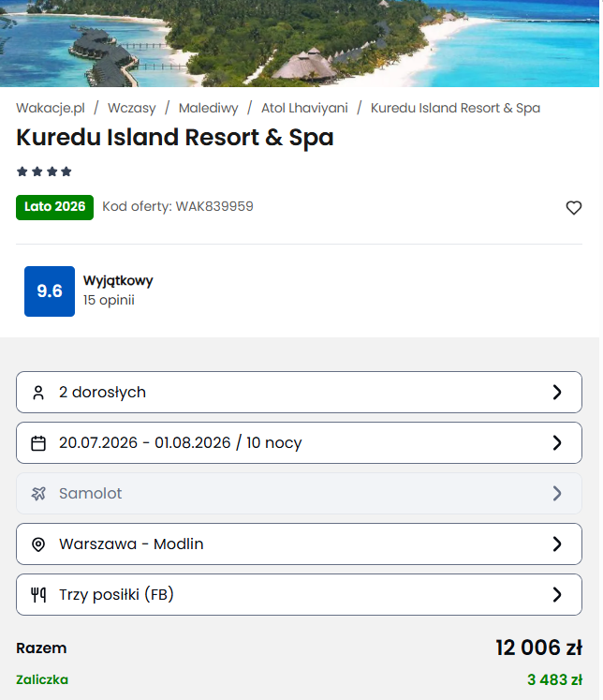This screenshot has height=700, width=603.
Task: Click the fork and knife meals icon
Action: tap(38, 595)
